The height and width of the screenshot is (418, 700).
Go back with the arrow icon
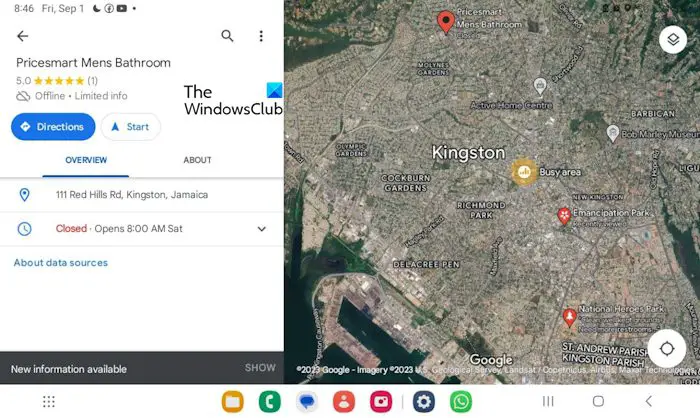(x=22, y=36)
